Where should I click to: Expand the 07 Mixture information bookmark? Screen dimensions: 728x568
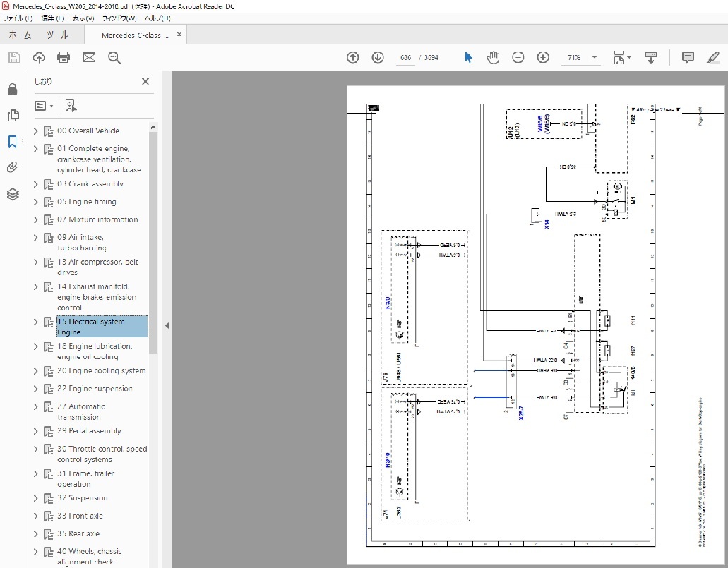[x=36, y=220]
